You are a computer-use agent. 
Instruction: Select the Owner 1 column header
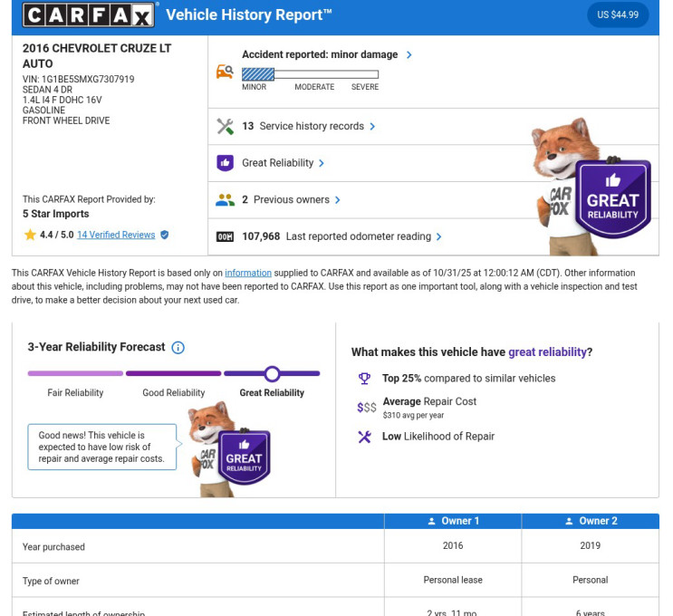453,521
